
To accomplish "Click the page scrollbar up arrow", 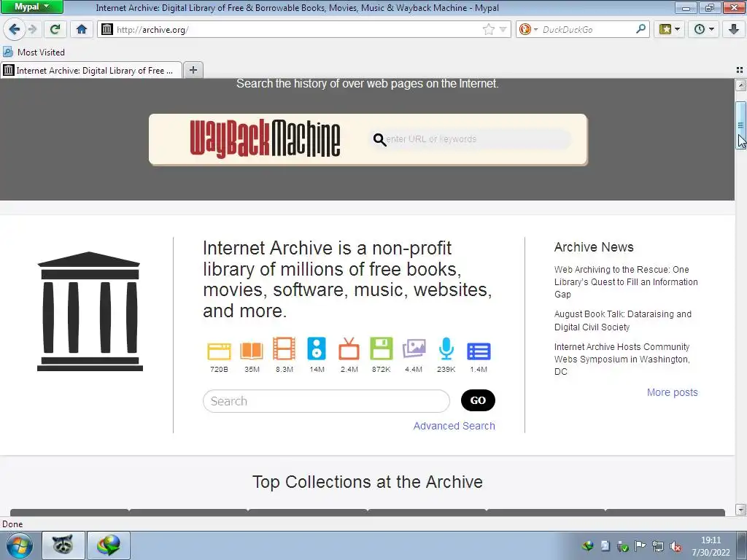I will 740,85.
